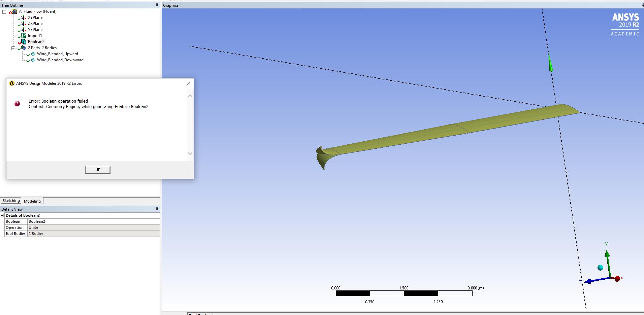Select Wing_Blended_Downward body
644x315 pixels.
[60, 60]
